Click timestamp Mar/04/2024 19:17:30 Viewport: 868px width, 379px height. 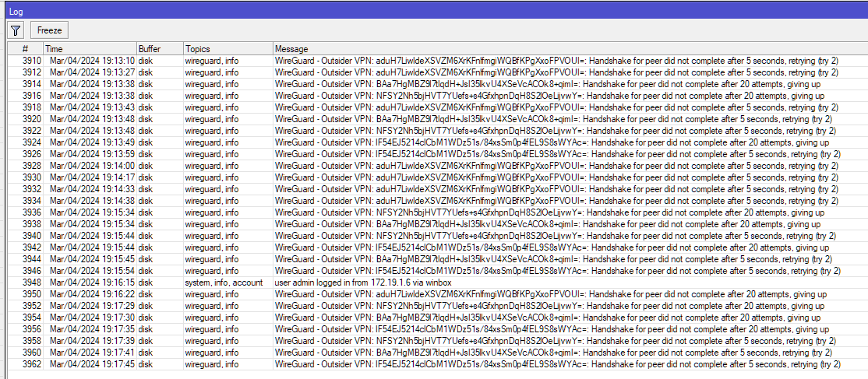coord(92,318)
